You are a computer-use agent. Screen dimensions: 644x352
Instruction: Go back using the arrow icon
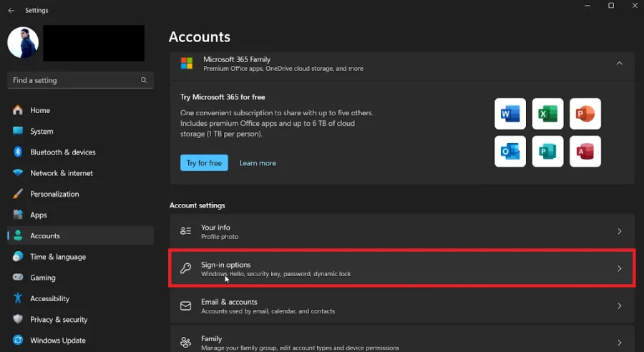(x=11, y=10)
